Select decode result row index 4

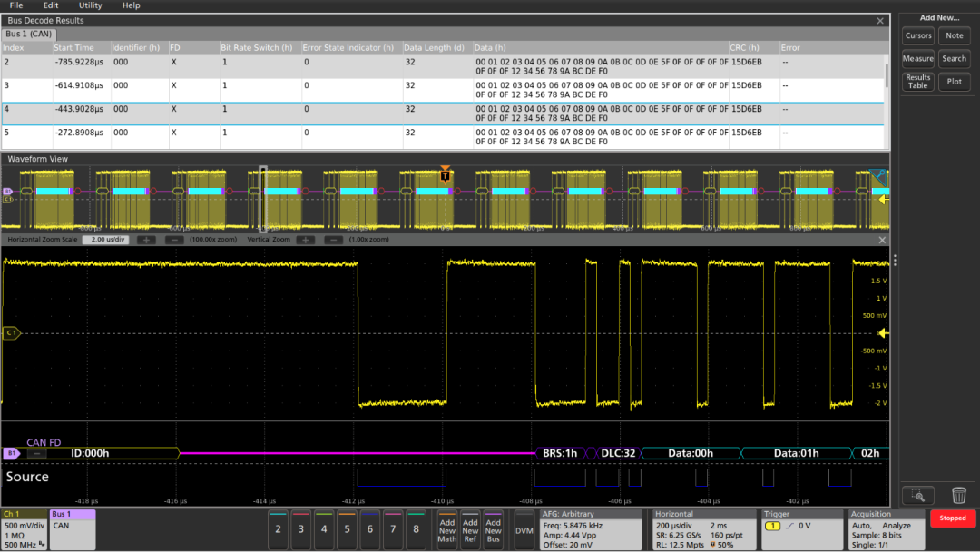[x=444, y=114]
